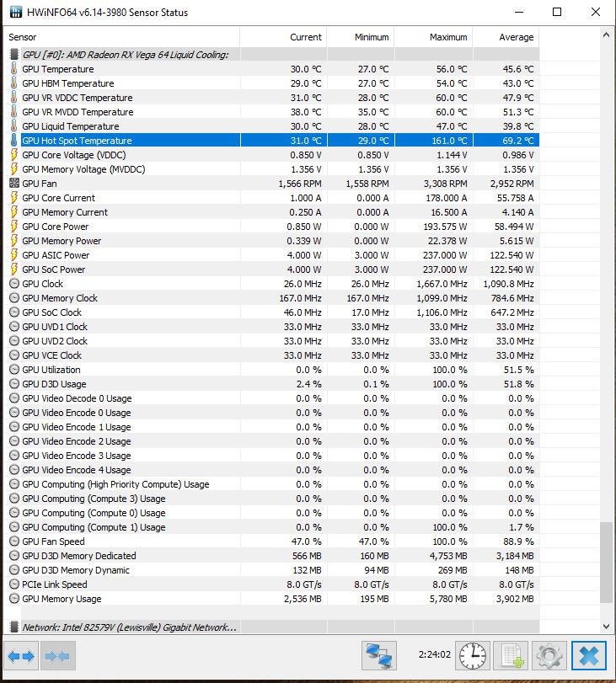The width and height of the screenshot is (616, 683).
Task: Click the chip icon of GPU Vega 64 header
Action: pyautogui.click(x=14, y=55)
